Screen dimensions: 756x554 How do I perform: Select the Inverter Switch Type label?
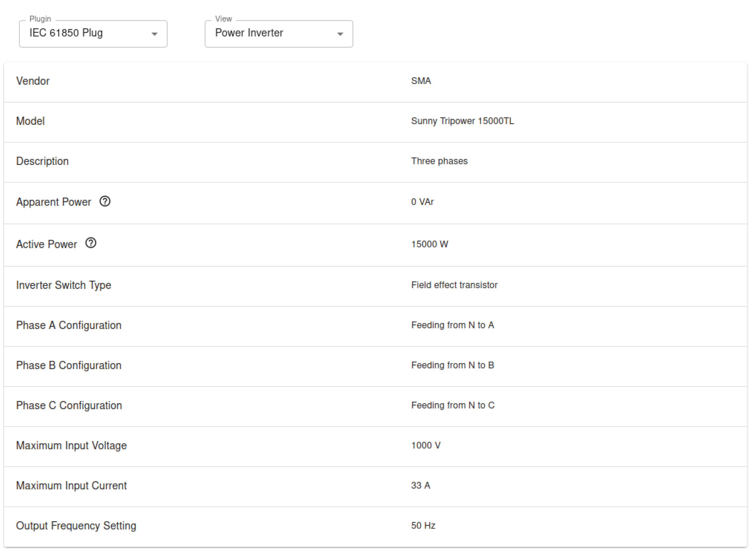click(64, 285)
